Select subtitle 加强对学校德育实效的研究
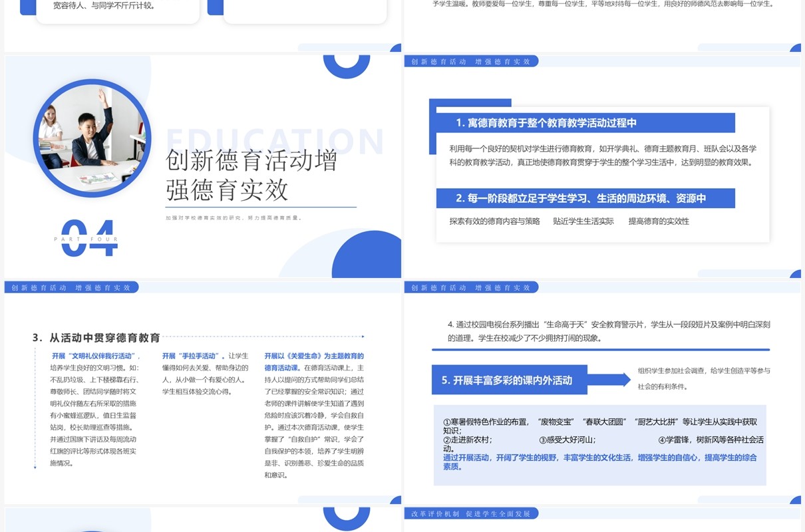805x532 pixels. click(234, 217)
